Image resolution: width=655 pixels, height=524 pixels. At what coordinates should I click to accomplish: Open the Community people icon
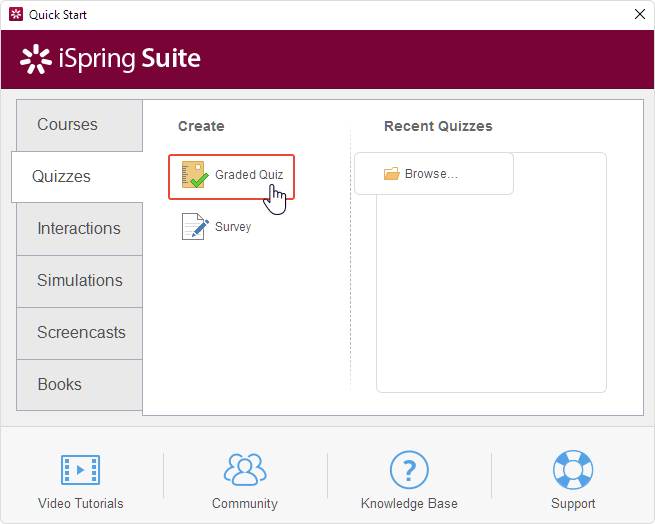click(x=245, y=470)
